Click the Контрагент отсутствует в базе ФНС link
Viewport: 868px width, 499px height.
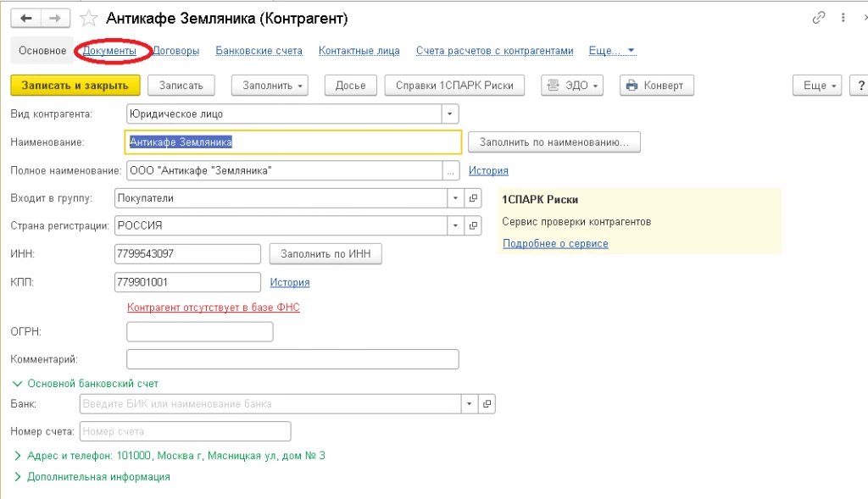213,308
